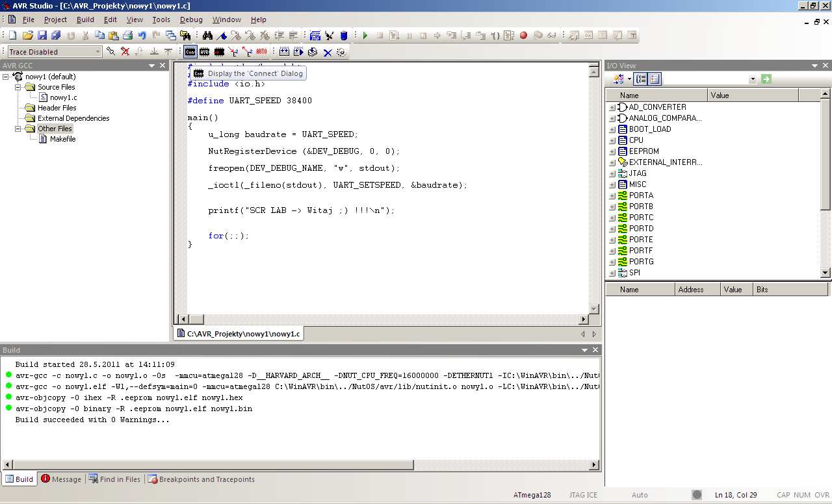Click the gear build options icon
This screenshot has height=504, width=832.
click(341, 52)
